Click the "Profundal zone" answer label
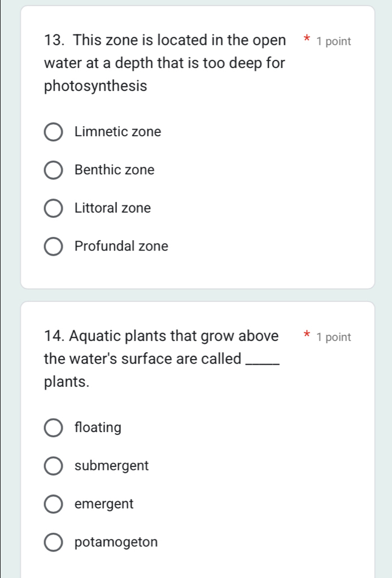This screenshot has width=392, height=578. [x=121, y=247]
